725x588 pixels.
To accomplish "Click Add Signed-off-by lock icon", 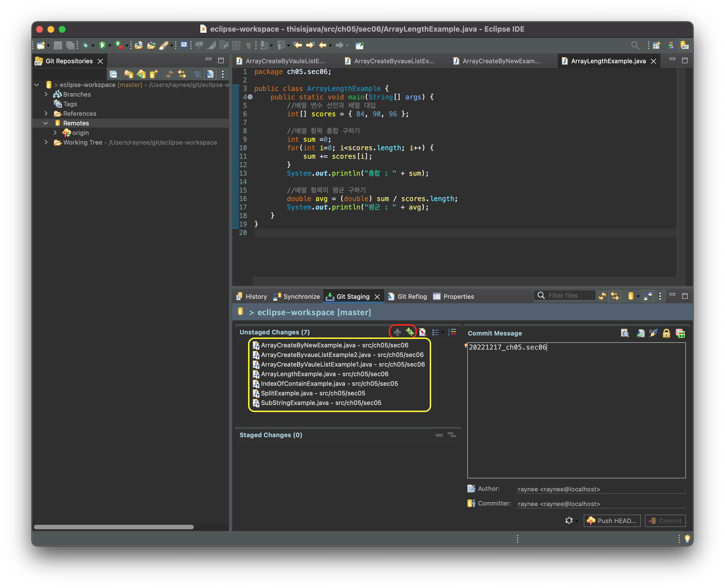I will [x=666, y=333].
